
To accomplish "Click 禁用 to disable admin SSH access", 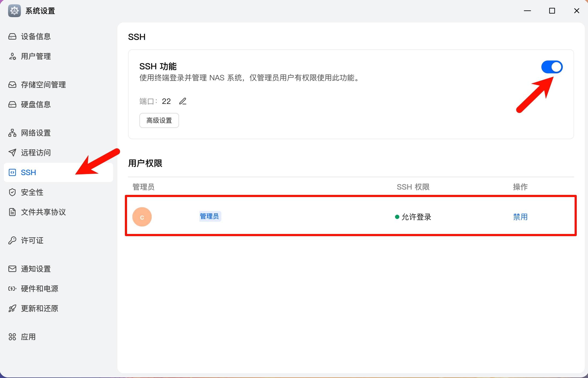I will coord(520,217).
